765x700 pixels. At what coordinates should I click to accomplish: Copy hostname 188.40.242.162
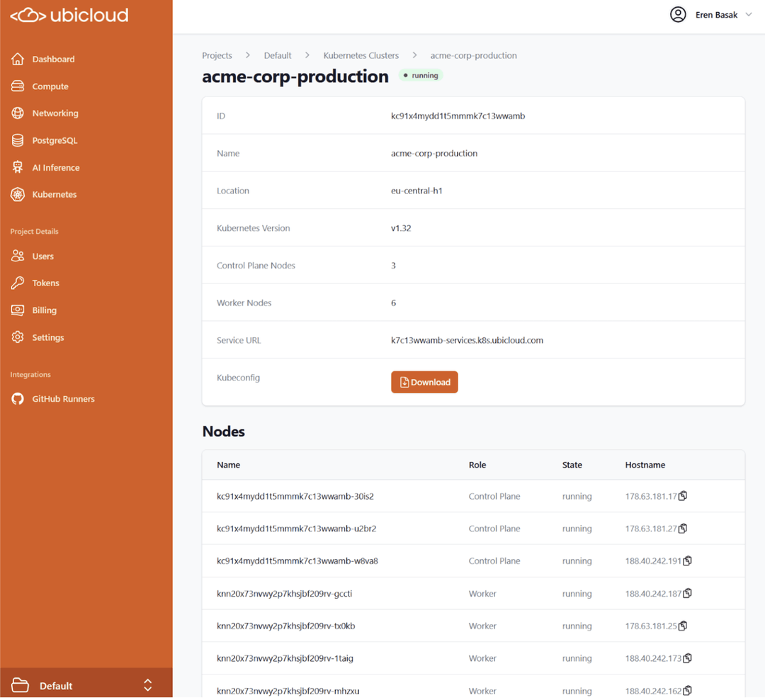pos(687,691)
